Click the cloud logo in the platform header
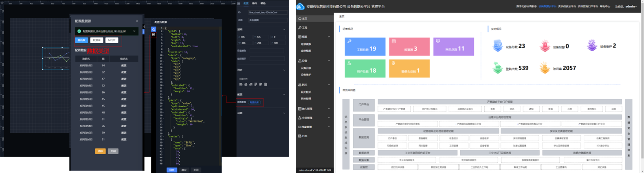The height and width of the screenshot is (173, 644). 300,7
